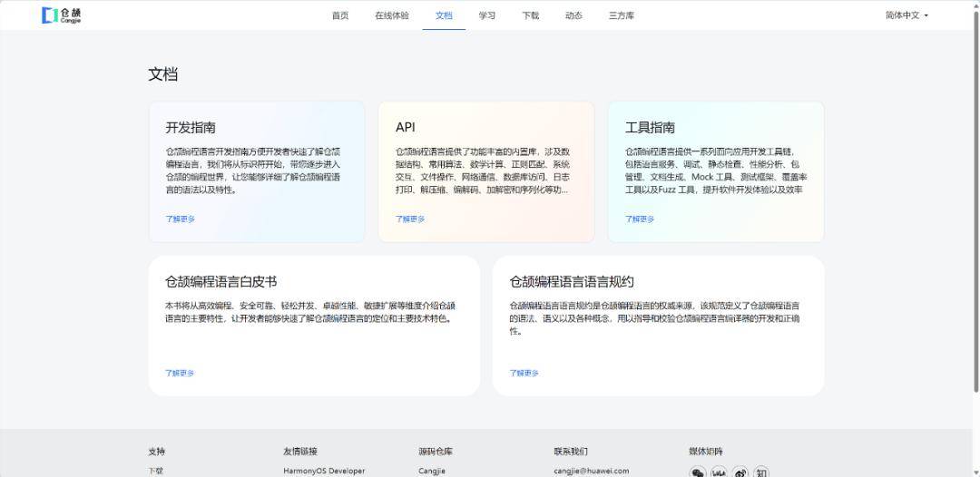
Task: Click the 仓颉编程语言语言规约 heading
Action: (x=572, y=282)
